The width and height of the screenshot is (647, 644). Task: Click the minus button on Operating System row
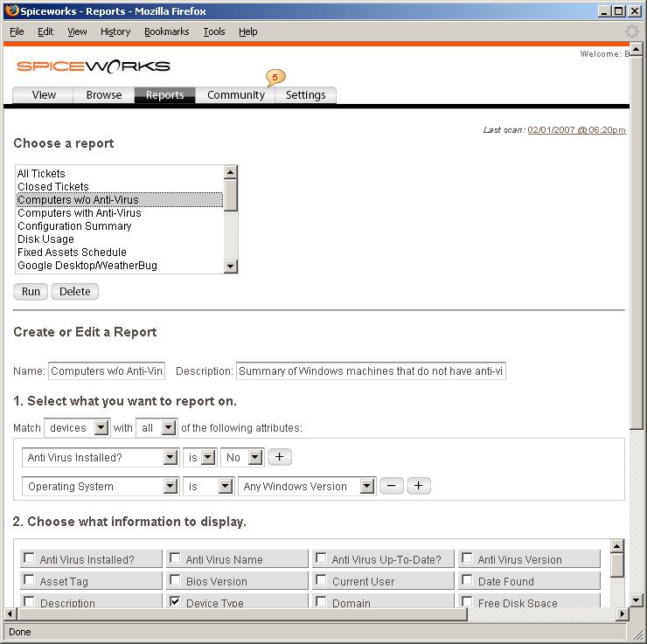392,486
